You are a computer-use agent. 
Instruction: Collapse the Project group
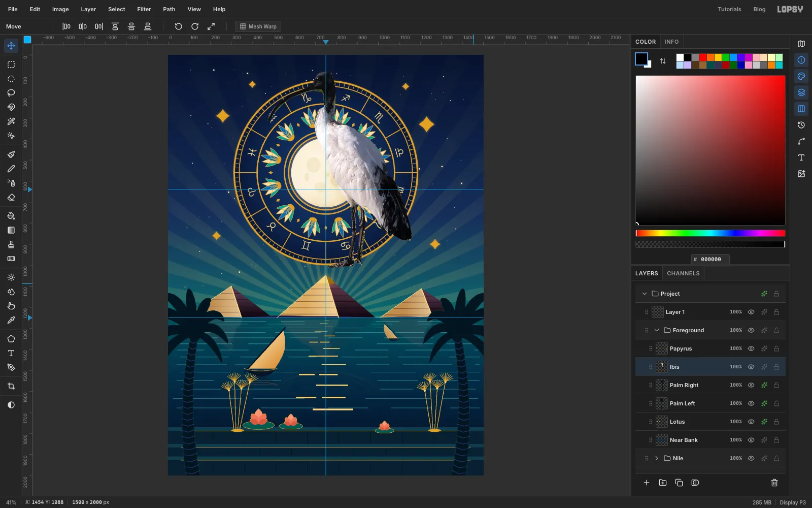click(x=645, y=294)
